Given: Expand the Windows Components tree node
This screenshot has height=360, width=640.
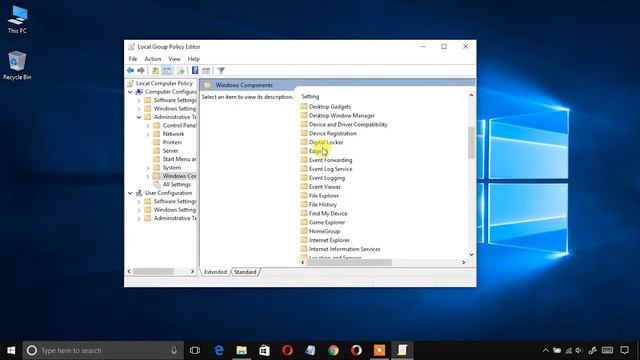Looking at the screenshot, I should coord(148,176).
